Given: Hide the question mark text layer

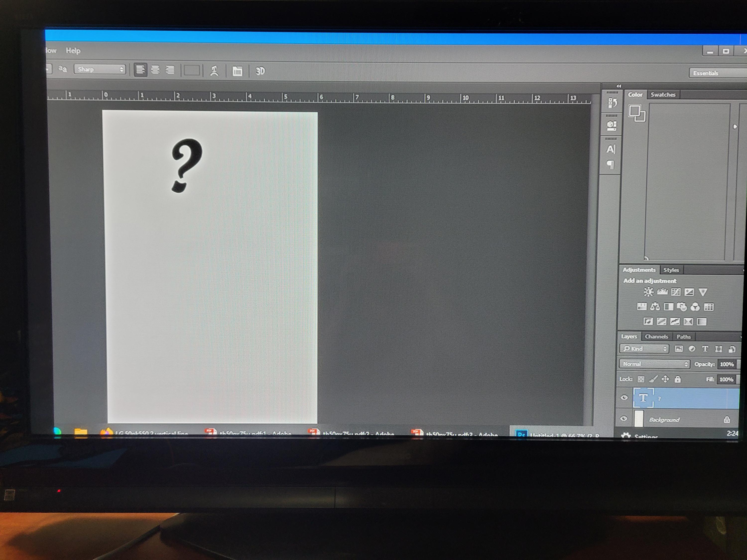Looking at the screenshot, I should [x=624, y=397].
